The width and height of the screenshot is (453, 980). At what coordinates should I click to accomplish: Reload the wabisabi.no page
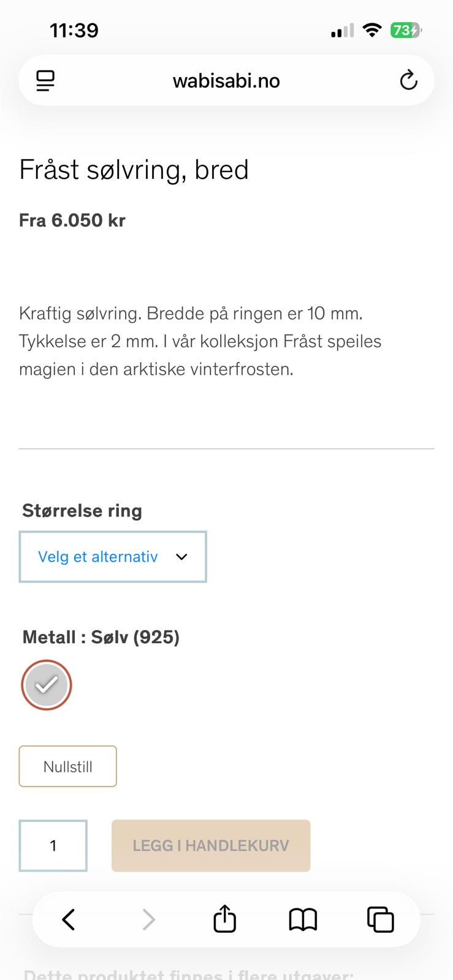[x=408, y=80]
